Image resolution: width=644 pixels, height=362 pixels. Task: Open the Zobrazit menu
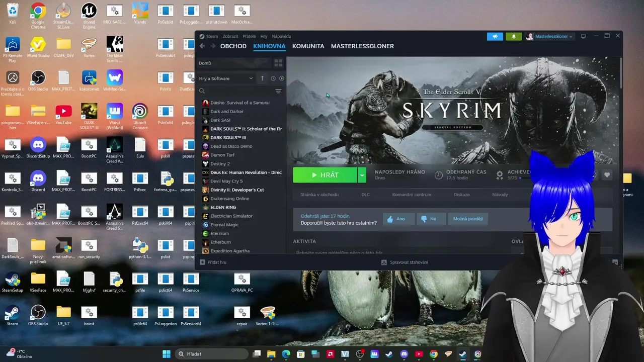tap(230, 36)
